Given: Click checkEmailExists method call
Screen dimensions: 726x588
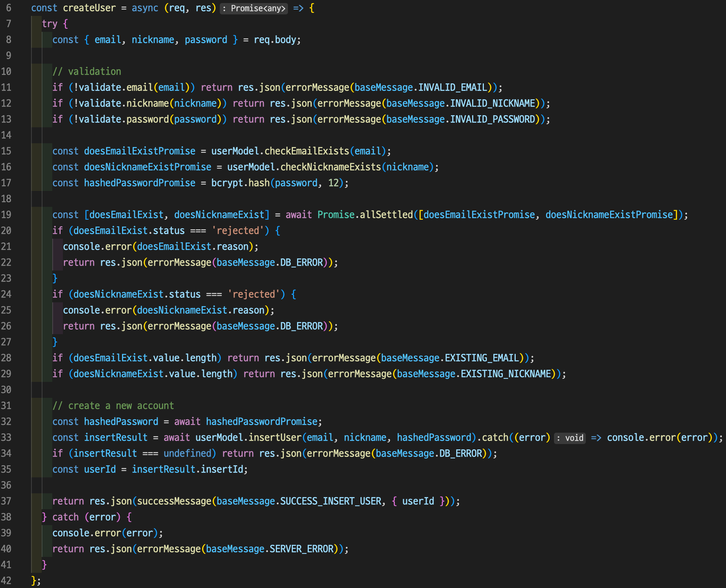Looking at the screenshot, I should (x=307, y=151).
